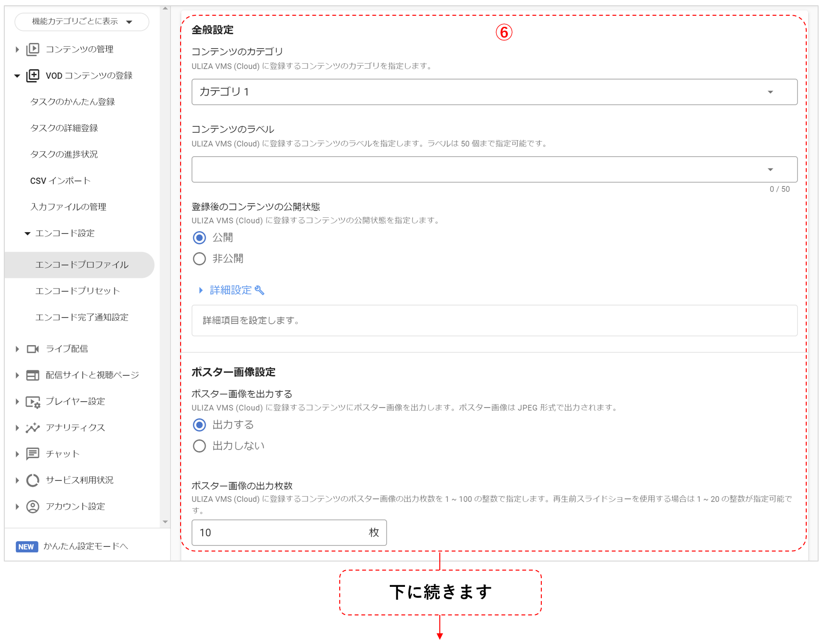Open 入力ファイルの管理 menu item
The width and height of the screenshot is (821, 644).
coord(68,207)
